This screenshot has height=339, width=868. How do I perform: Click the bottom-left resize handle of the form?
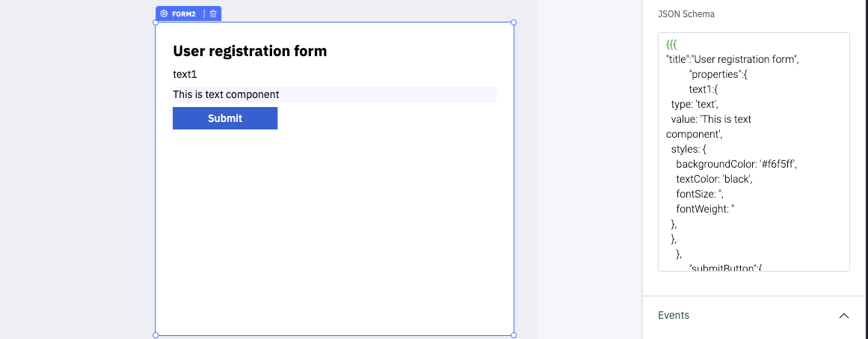click(156, 335)
